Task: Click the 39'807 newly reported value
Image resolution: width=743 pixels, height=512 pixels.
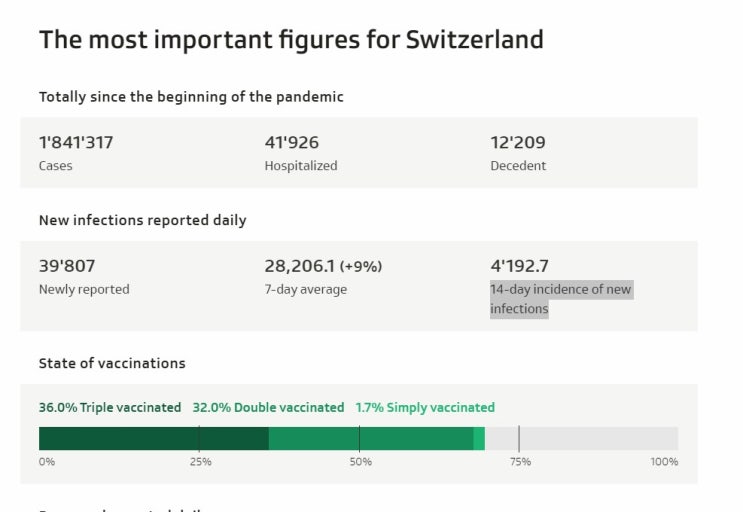Action: coord(67,266)
